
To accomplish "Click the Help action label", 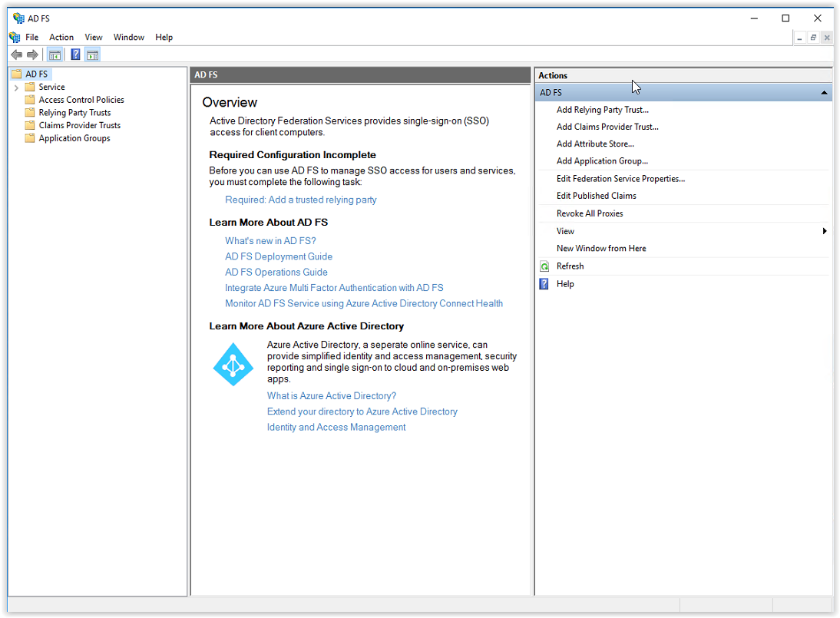I will point(565,284).
